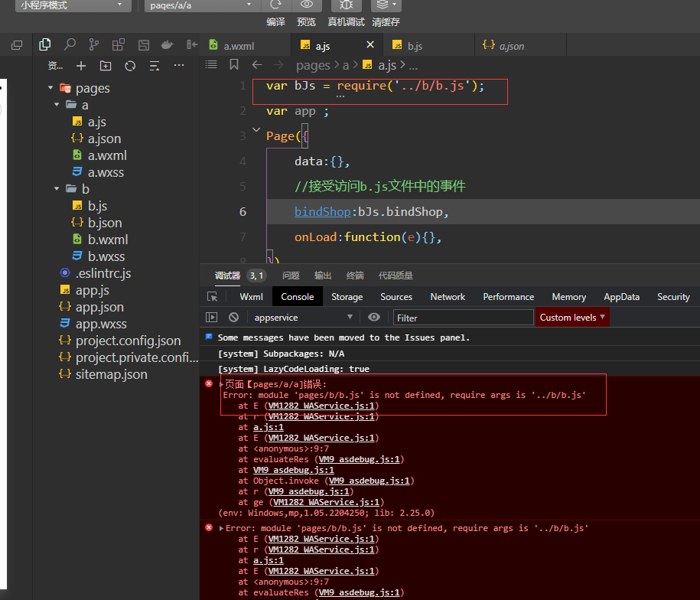Viewport: 700px width, 600px height.
Task: Open the appservice context dropdown
Action: 303,318
